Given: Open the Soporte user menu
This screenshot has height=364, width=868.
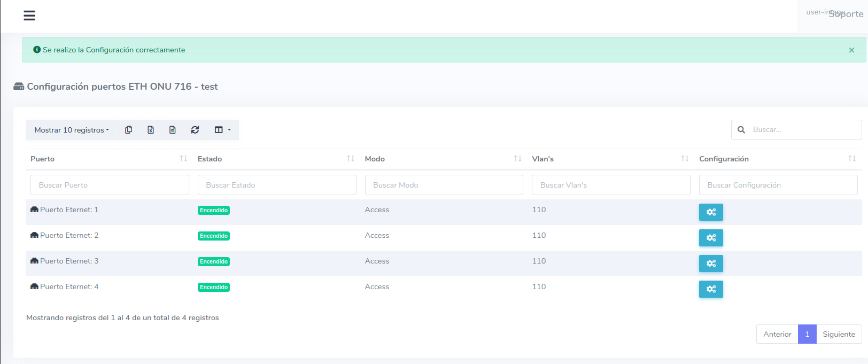Looking at the screenshot, I should tap(834, 14).
